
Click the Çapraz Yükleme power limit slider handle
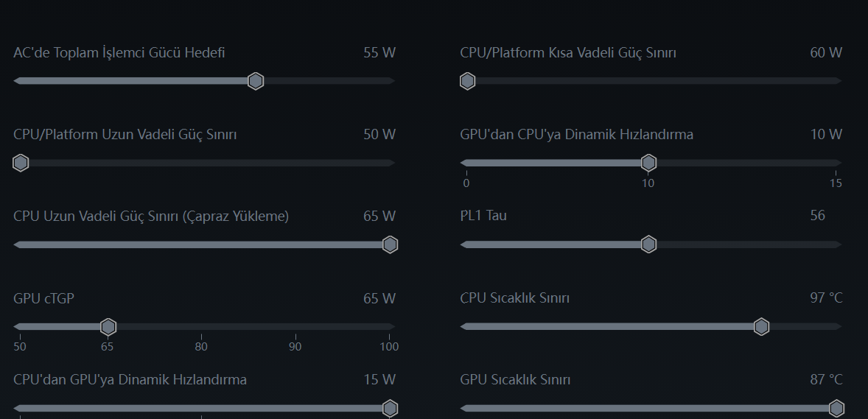coord(391,244)
